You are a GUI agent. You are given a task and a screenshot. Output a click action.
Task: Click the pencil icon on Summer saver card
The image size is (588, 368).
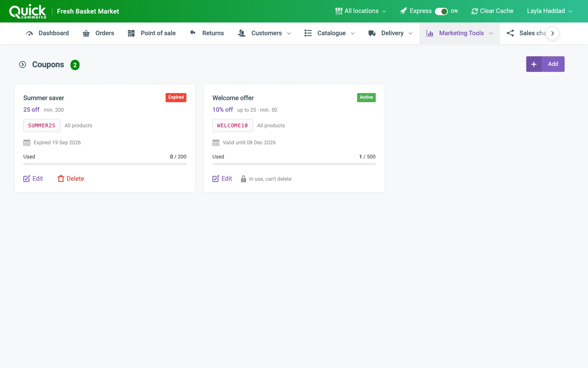(x=27, y=179)
